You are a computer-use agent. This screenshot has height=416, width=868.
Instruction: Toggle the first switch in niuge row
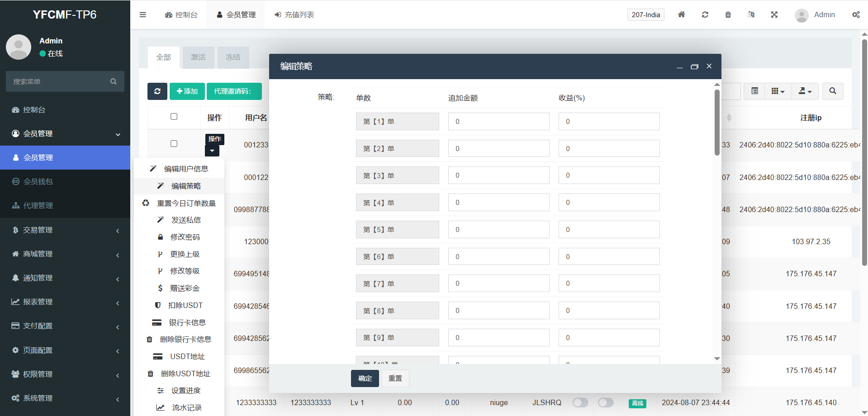pyautogui.click(x=580, y=402)
